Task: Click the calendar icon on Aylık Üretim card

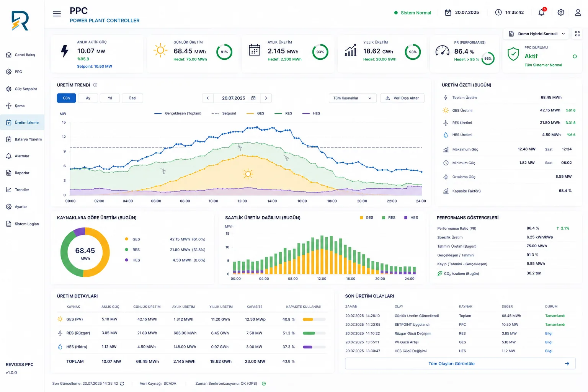Action: click(x=255, y=50)
